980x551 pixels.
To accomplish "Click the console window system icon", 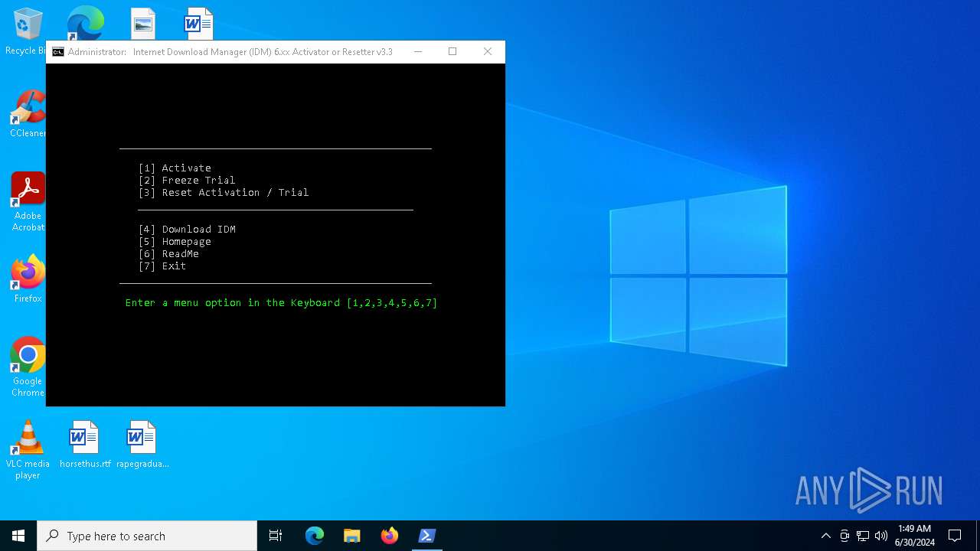I will (x=58, y=52).
